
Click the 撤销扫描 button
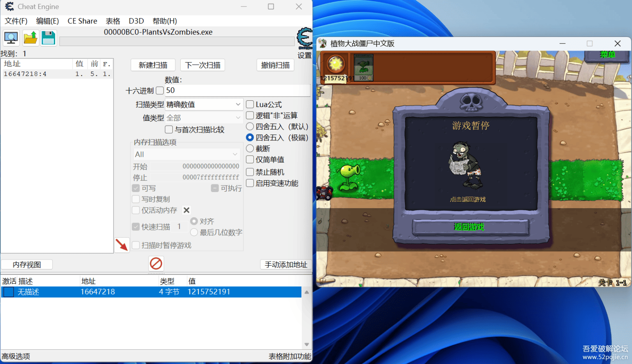coord(275,65)
